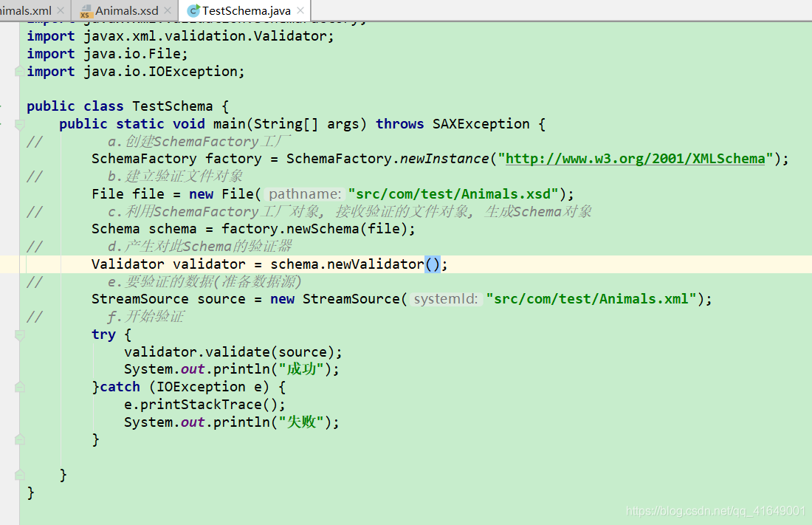Collapse the catch block fold marker
The image size is (812, 525).
[19, 387]
